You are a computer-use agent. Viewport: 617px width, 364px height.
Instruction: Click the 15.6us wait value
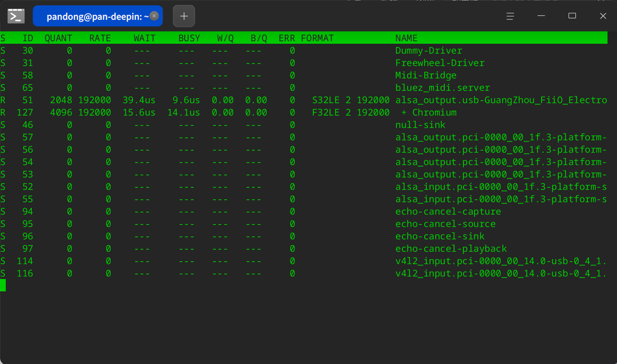139,112
